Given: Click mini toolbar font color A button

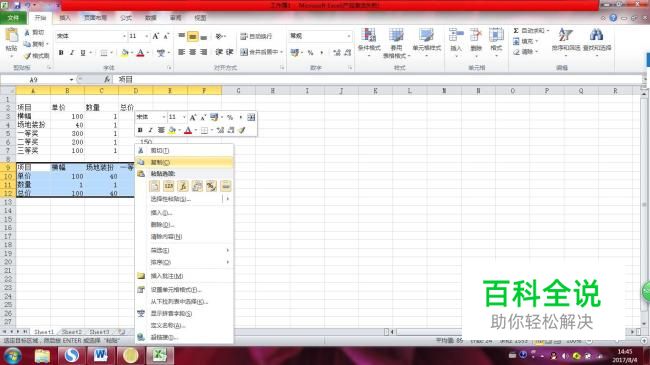Looking at the screenshot, I should point(188,130).
